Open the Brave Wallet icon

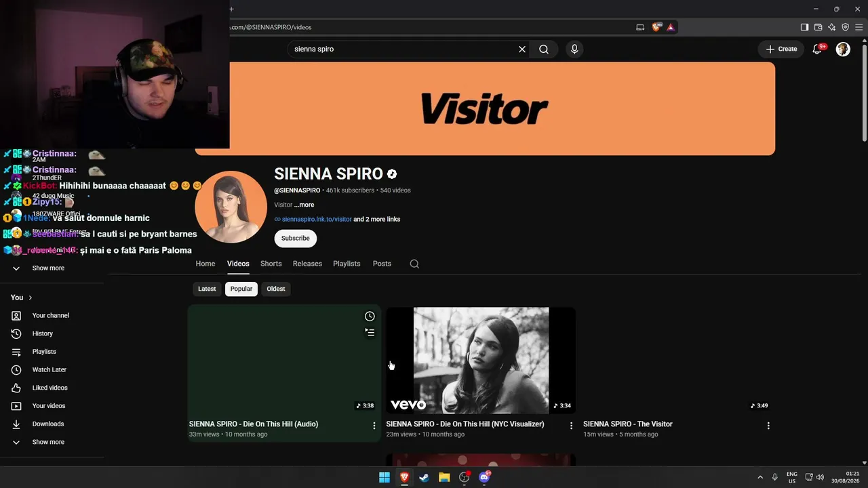click(818, 27)
